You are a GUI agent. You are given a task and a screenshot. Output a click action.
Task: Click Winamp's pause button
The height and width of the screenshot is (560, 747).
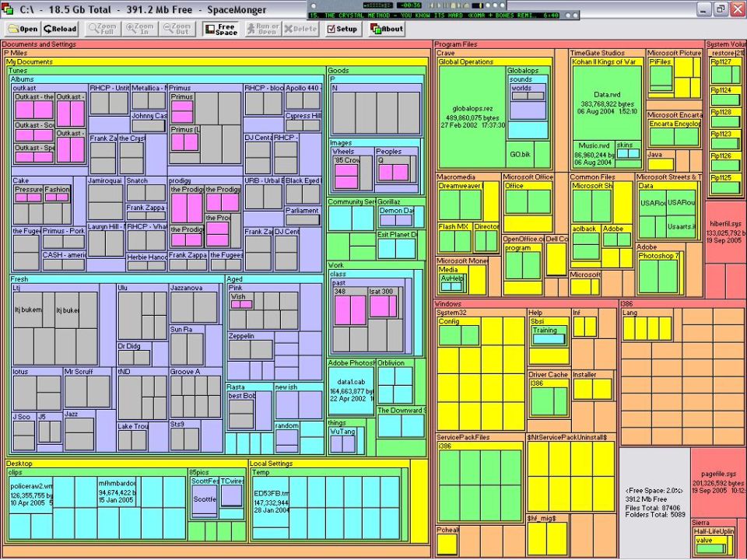pyautogui.click(x=445, y=5)
